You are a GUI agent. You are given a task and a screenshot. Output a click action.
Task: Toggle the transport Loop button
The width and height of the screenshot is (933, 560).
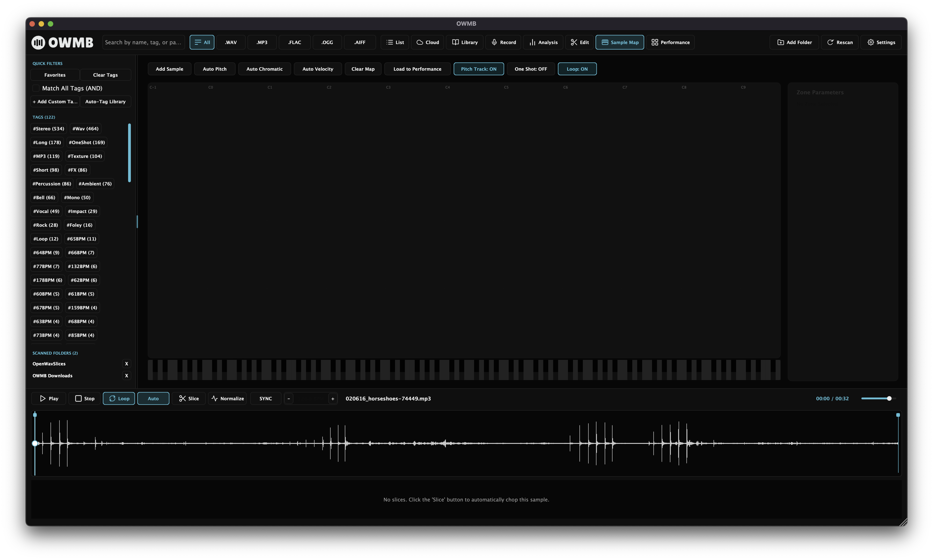coord(119,398)
